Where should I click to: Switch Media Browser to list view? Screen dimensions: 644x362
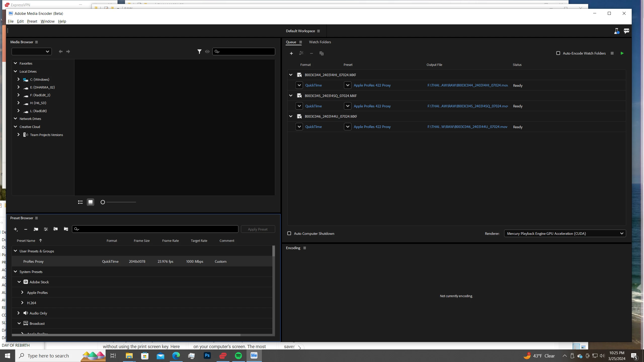(80, 202)
